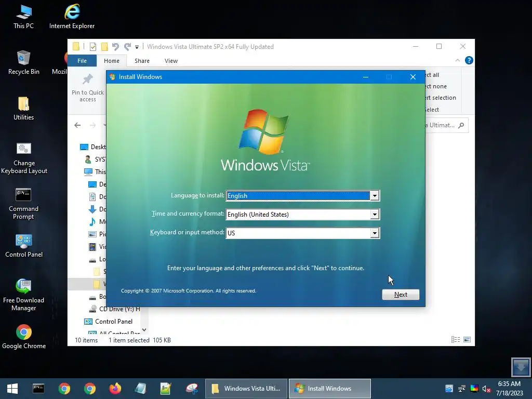This screenshot has width=532, height=399.
Task: Launch Firefox from the taskbar
Action: point(115,389)
